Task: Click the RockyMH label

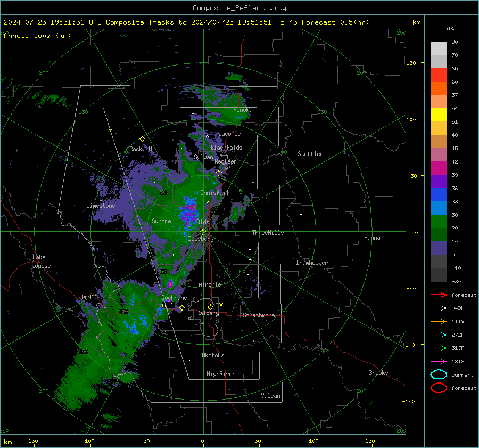Action: (x=141, y=149)
